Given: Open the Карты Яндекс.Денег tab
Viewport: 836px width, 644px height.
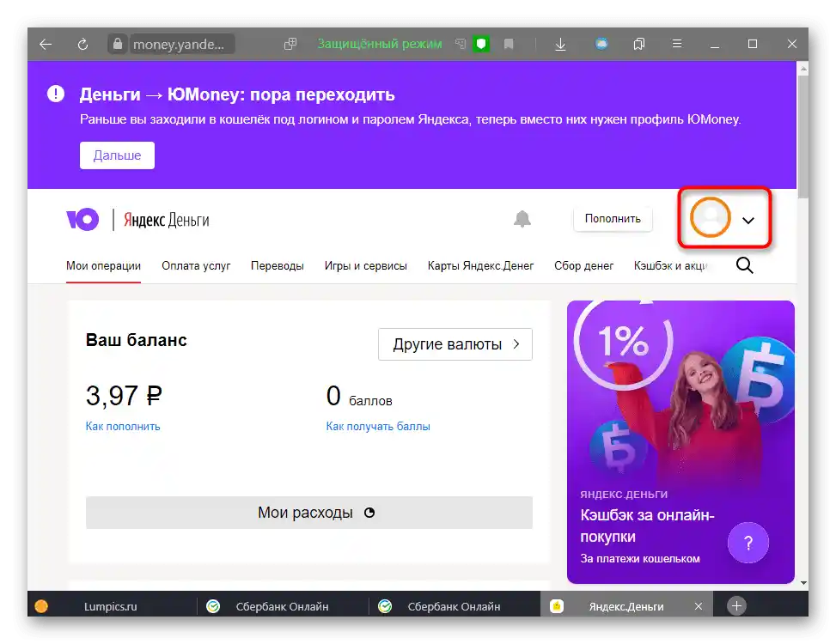Looking at the screenshot, I should point(480,266).
